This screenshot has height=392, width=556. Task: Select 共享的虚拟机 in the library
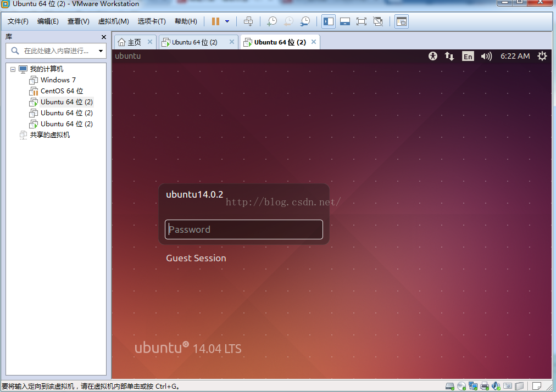(50, 135)
